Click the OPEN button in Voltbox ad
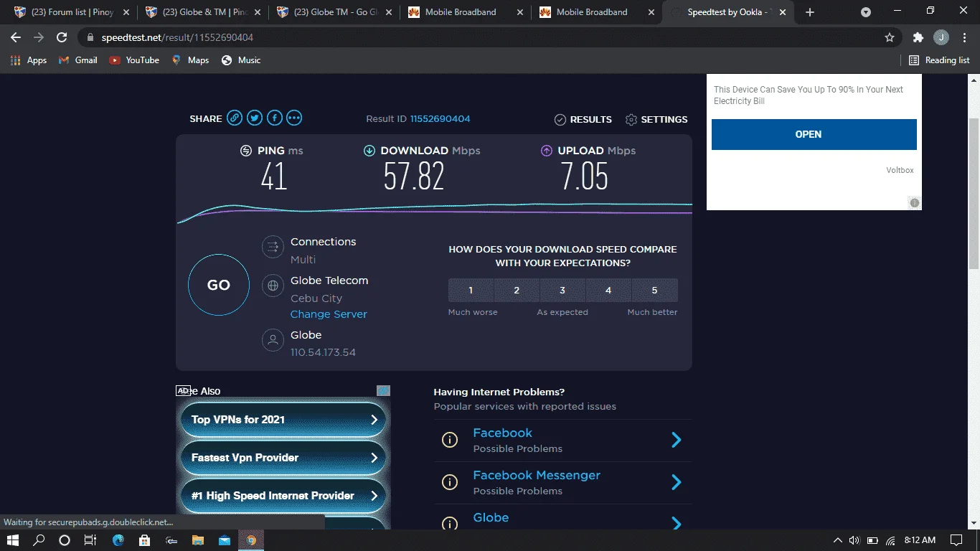Viewport: 980px width, 551px height. click(x=814, y=134)
